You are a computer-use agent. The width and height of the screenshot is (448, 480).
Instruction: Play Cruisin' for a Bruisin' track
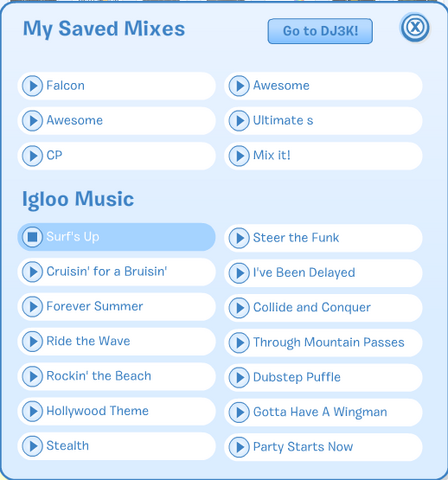click(x=32, y=272)
